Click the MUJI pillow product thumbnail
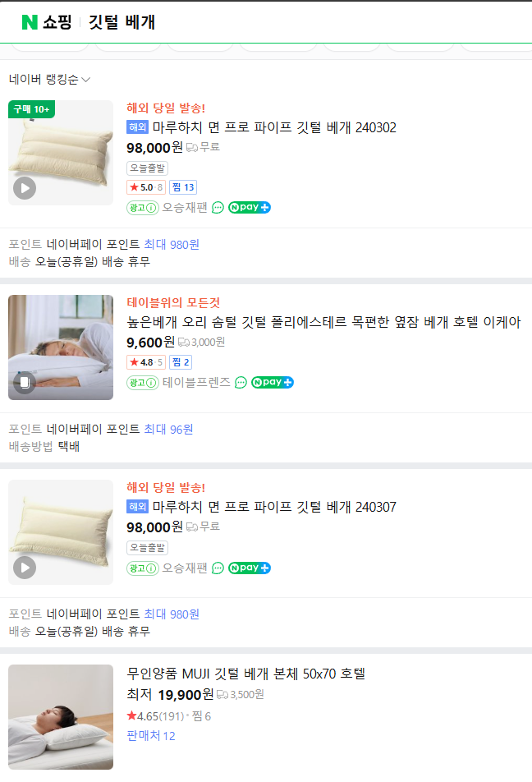The height and width of the screenshot is (782, 532). 60,716
